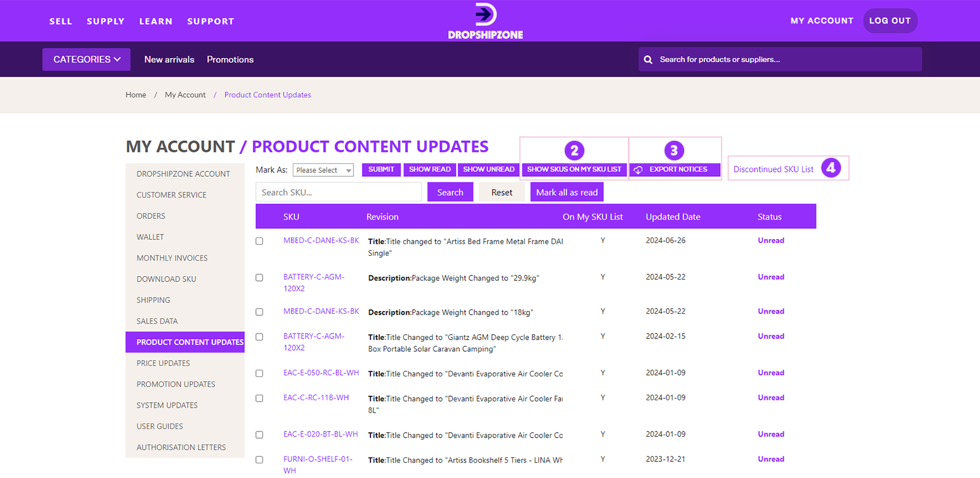Screen dimensions: 980x478
Task: Open the Discontinued SKU List link
Action: click(773, 170)
